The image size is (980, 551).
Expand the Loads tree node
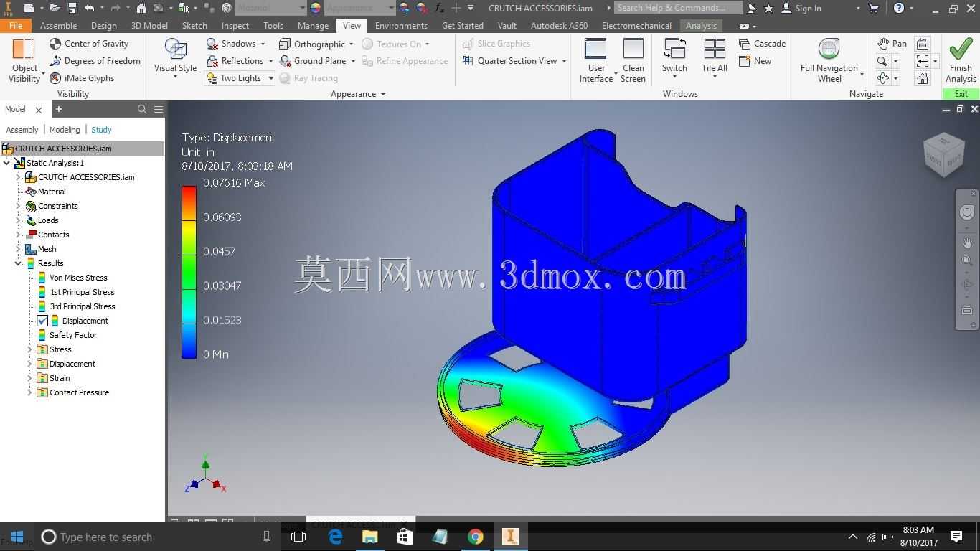[18, 220]
